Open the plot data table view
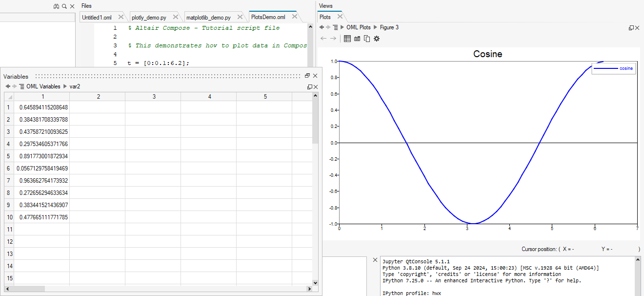 pos(347,39)
